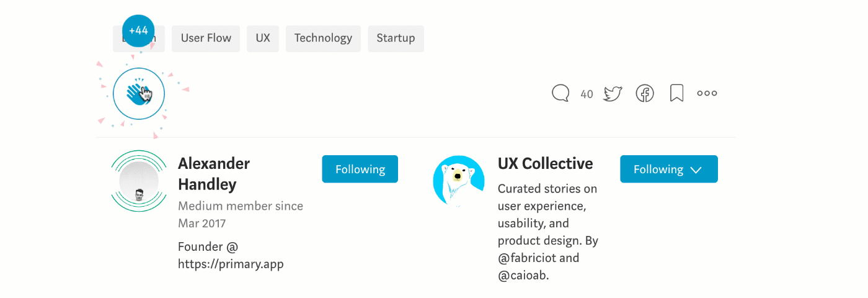Bookmark this story
The height and width of the screenshot is (298, 868).
[x=676, y=94]
